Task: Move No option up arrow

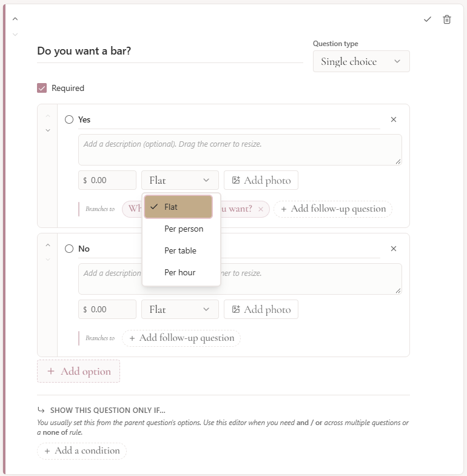Action: tap(48, 245)
